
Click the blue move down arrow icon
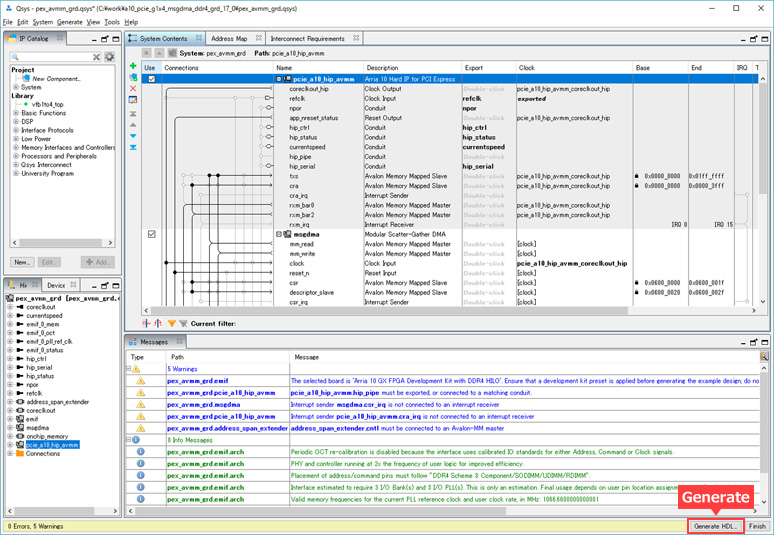tap(133, 136)
